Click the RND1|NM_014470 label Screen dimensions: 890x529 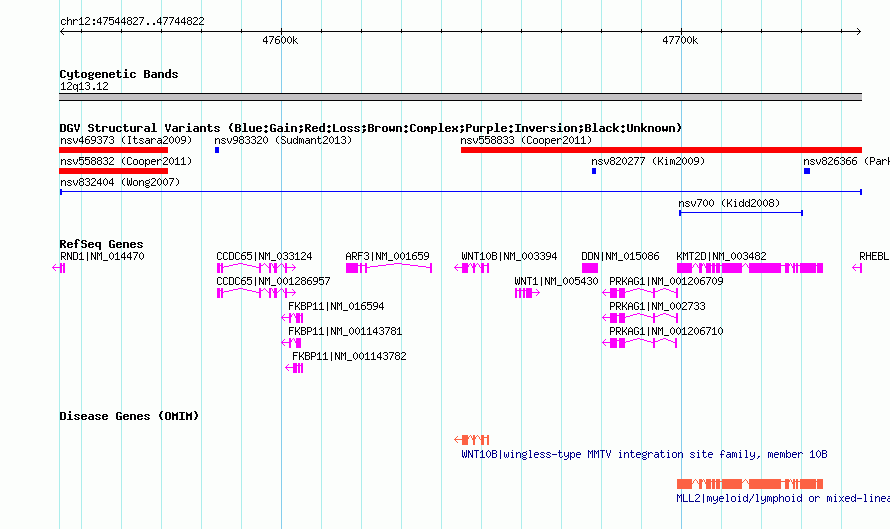click(102, 257)
